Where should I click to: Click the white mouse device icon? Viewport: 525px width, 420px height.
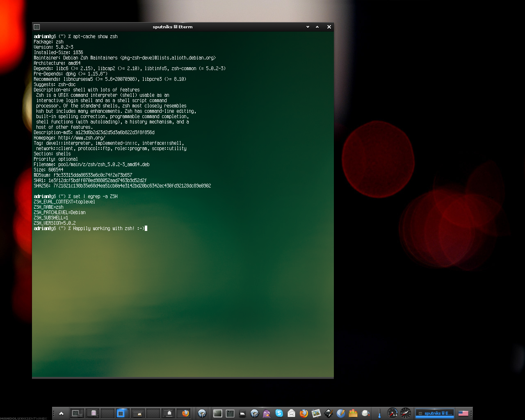[365, 413]
